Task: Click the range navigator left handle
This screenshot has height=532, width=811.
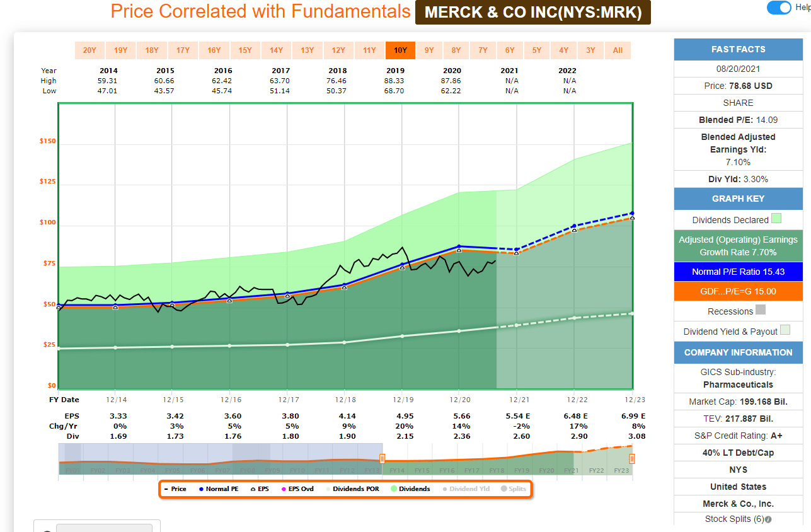Action: pyautogui.click(x=381, y=458)
